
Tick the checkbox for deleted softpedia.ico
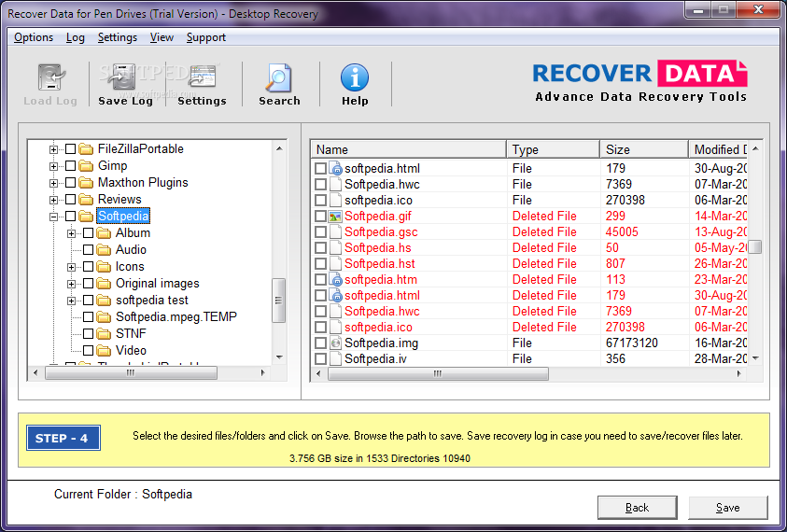coord(320,328)
